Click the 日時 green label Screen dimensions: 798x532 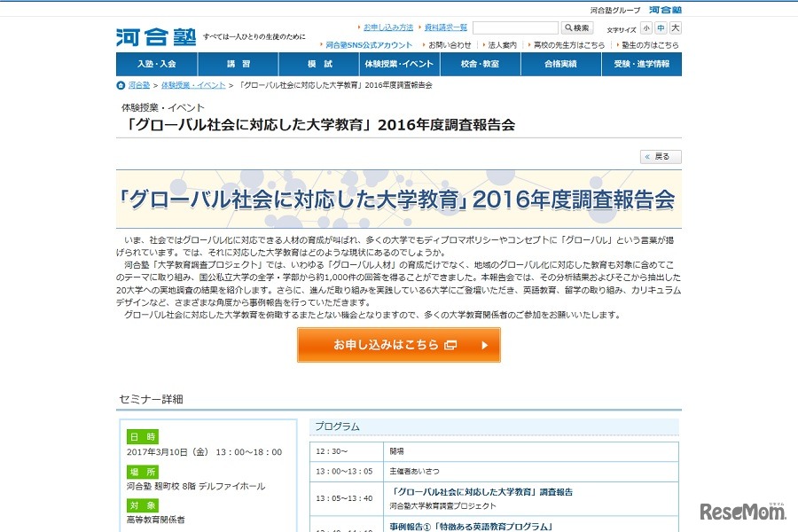click(143, 437)
